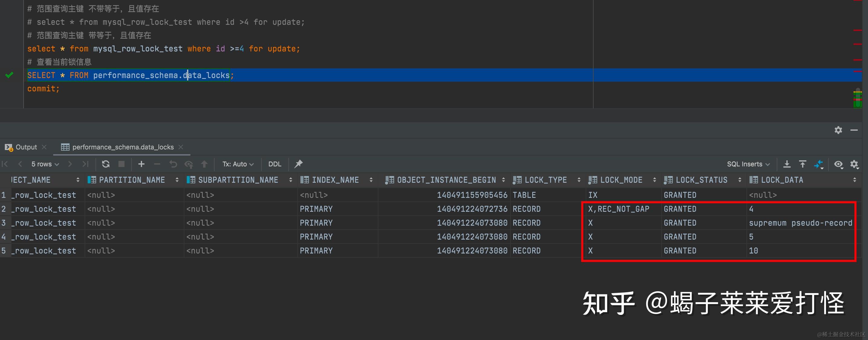Screen dimensions: 868x340
Task: Jump to last page of results
Action: pyautogui.click(x=85, y=164)
